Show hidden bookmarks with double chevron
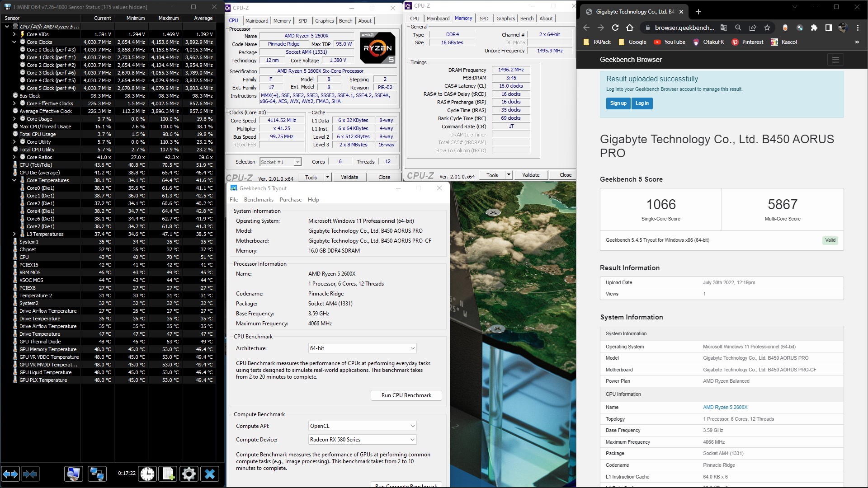Image resolution: width=868 pixels, height=488 pixels. [x=857, y=42]
